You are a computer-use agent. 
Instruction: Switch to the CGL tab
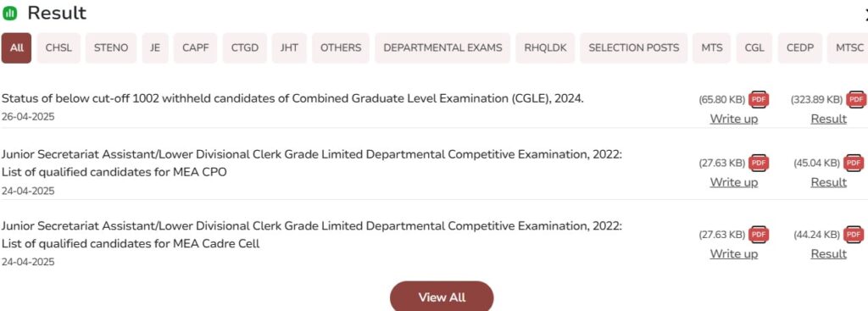754,48
